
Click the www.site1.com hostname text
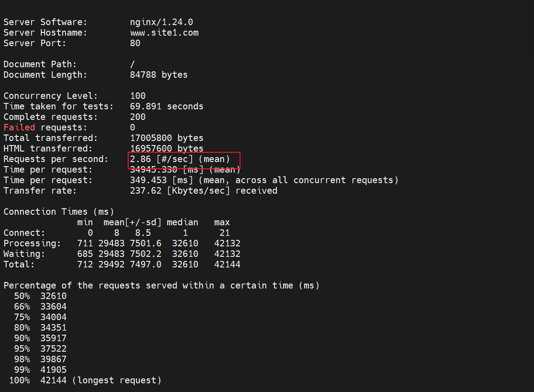[164, 33]
